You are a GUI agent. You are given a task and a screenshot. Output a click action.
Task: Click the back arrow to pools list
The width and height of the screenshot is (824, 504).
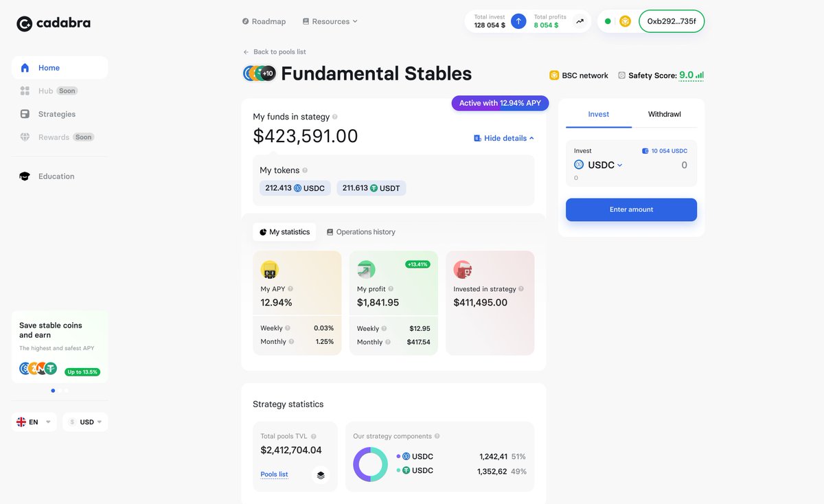click(245, 51)
